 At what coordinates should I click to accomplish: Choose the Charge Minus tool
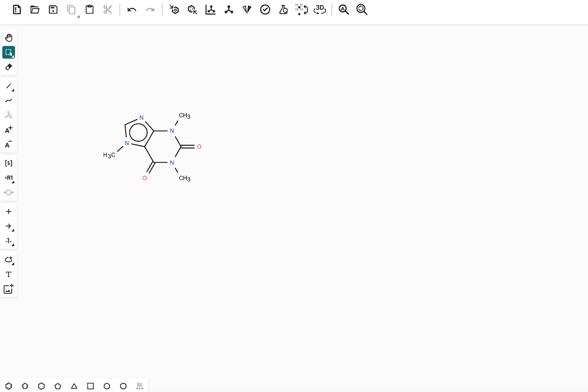8,145
